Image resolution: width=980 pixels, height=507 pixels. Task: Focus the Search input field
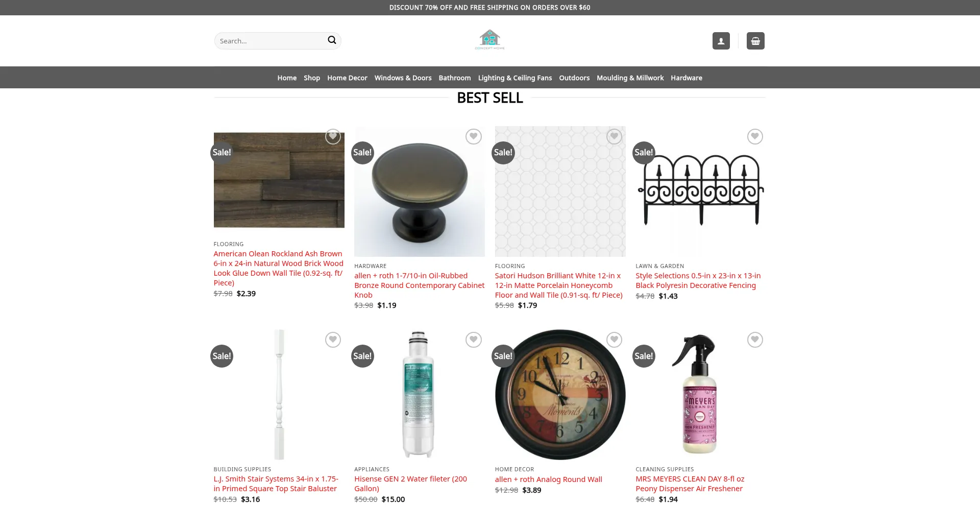272,41
